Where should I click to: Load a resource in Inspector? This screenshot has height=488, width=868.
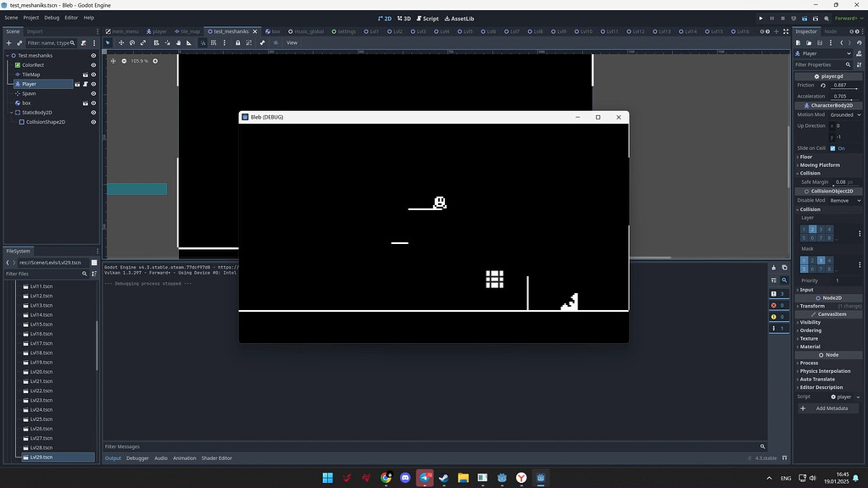(x=809, y=42)
